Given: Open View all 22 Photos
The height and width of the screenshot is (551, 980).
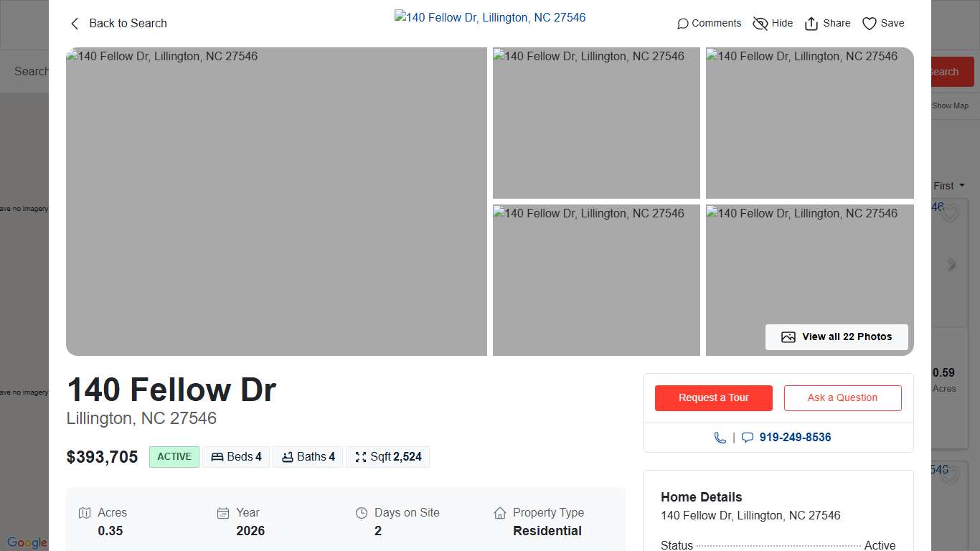Looking at the screenshot, I should click(x=837, y=336).
